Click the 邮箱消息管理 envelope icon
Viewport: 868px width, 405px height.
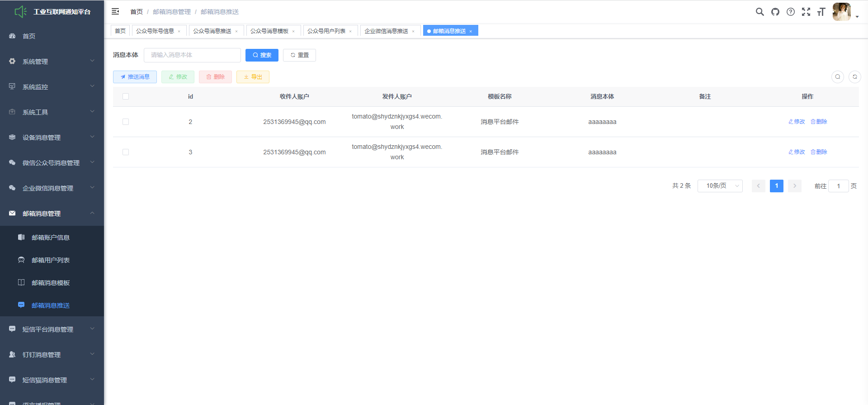click(12, 213)
